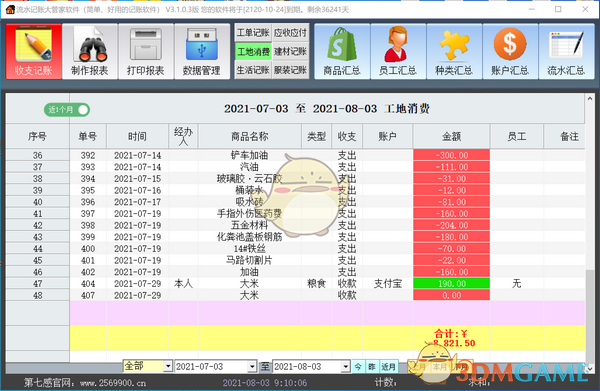Select cell 马路切割片
This screenshot has height=391, width=600.
click(250, 260)
